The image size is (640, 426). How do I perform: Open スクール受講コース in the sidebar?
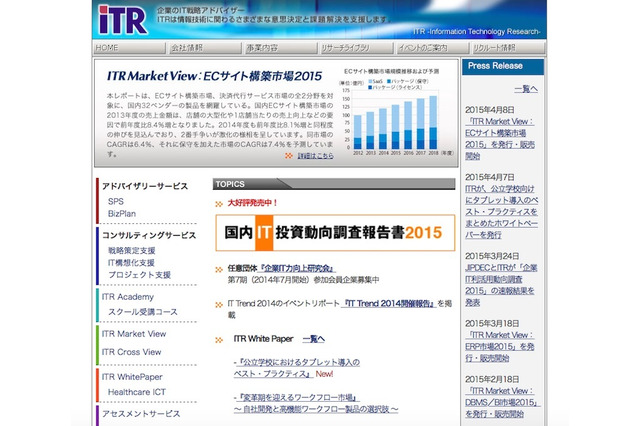tap(143, 312)
